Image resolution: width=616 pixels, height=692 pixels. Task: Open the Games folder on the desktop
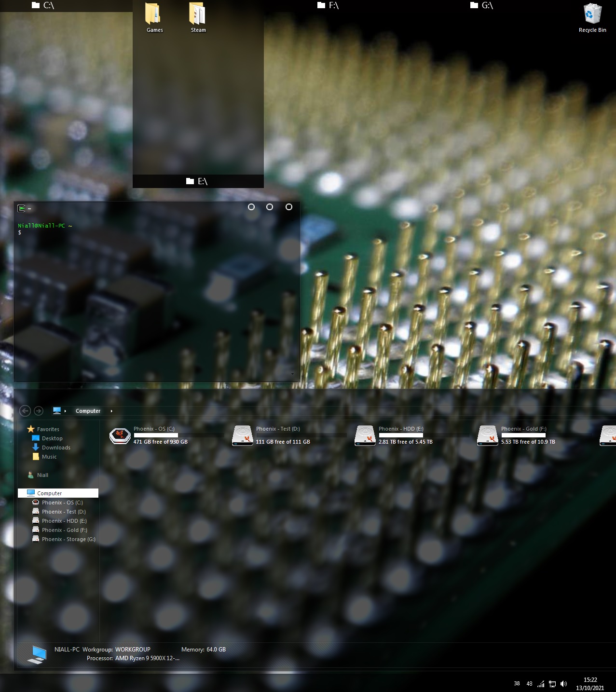tap(153, 18)
